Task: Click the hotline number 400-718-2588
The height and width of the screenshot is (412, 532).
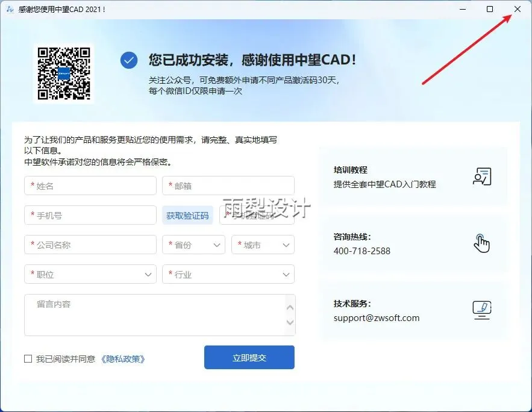Action: pos(361,251)
